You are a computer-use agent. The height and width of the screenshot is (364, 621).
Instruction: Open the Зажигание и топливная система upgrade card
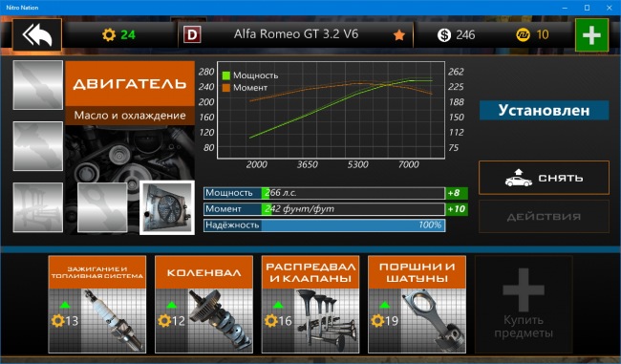tap(97, 304)
